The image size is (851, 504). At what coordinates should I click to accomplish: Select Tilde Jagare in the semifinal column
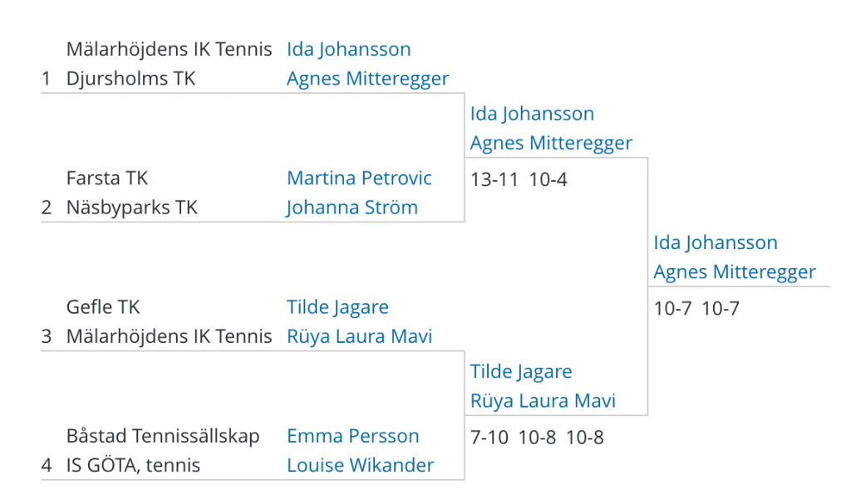tap(520, 372)
